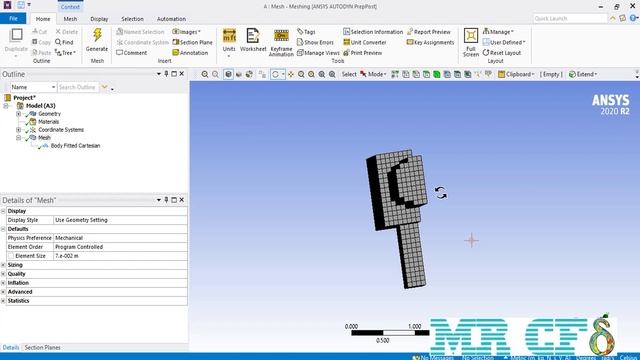Screen dimensions: 640x360
Task: Insert an Annotation
Action: (190, 53)
